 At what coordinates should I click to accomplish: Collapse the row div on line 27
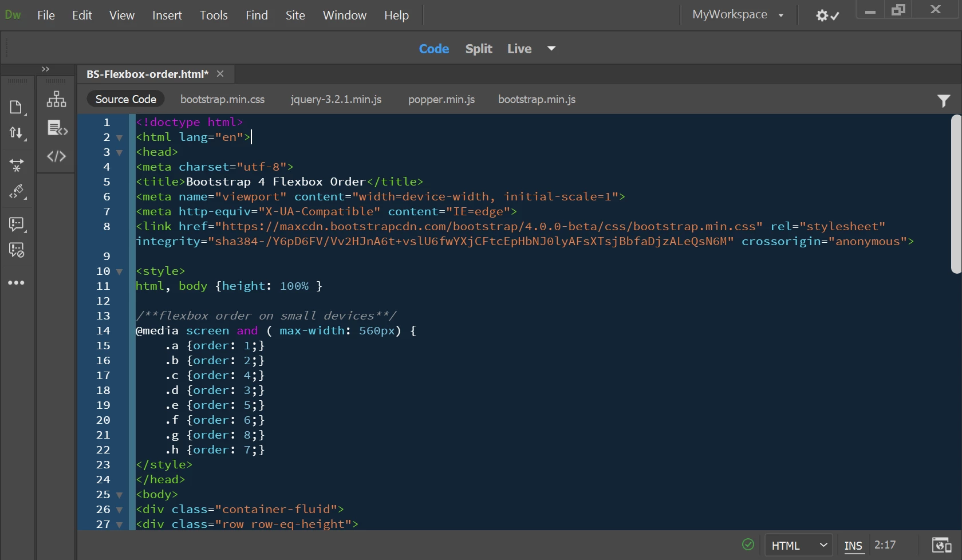click(x=119, y=524)
